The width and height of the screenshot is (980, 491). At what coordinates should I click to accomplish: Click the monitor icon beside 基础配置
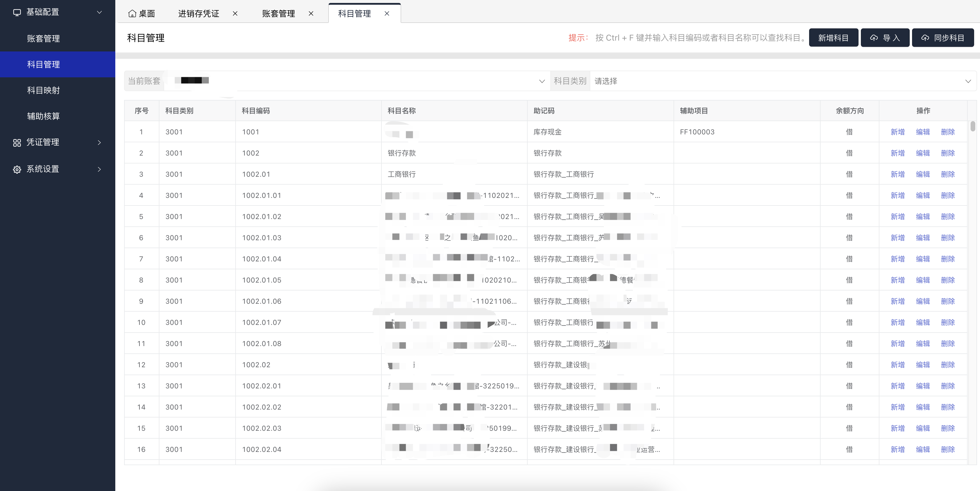coord(17,12)
